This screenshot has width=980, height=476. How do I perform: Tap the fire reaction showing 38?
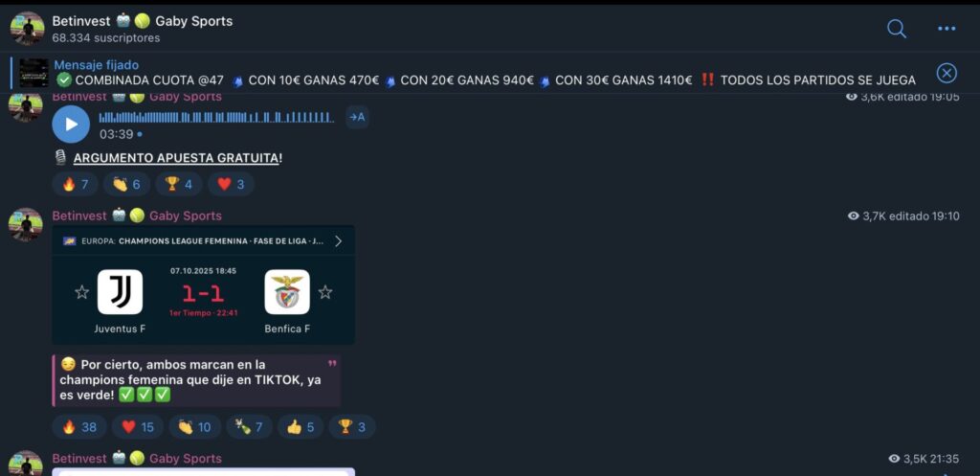coord(79,426)
